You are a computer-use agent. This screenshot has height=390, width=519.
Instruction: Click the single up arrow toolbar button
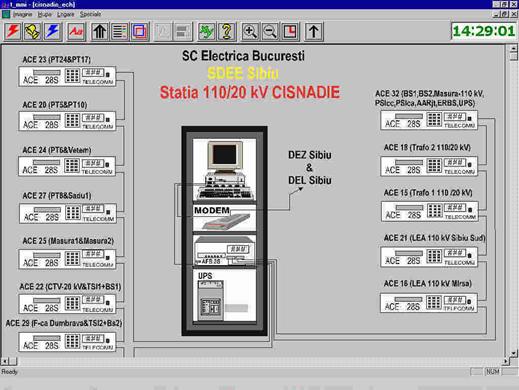313,32
